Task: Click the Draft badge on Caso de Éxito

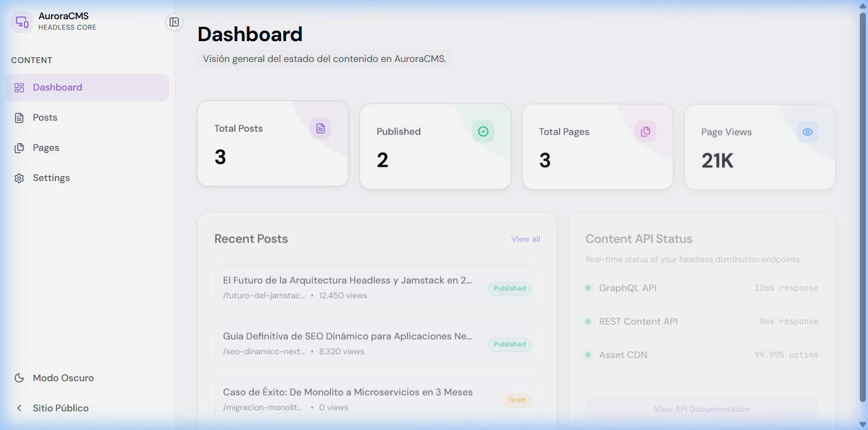Action: pos(517,400)
